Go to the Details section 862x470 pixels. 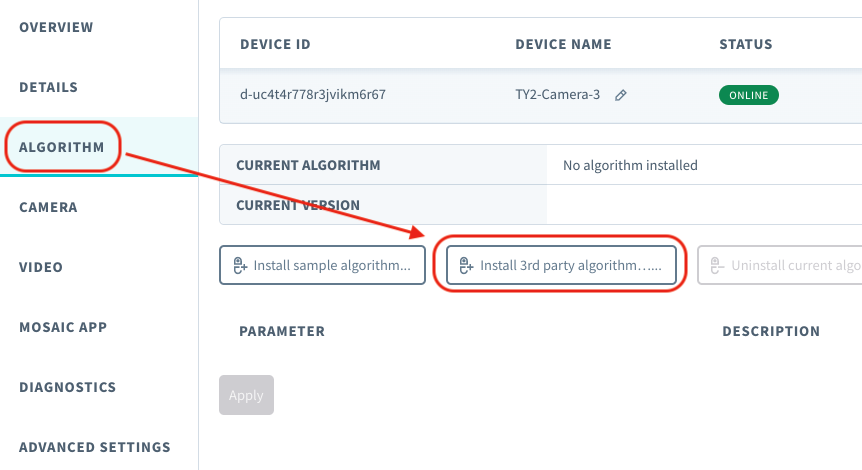click(48, 87)
